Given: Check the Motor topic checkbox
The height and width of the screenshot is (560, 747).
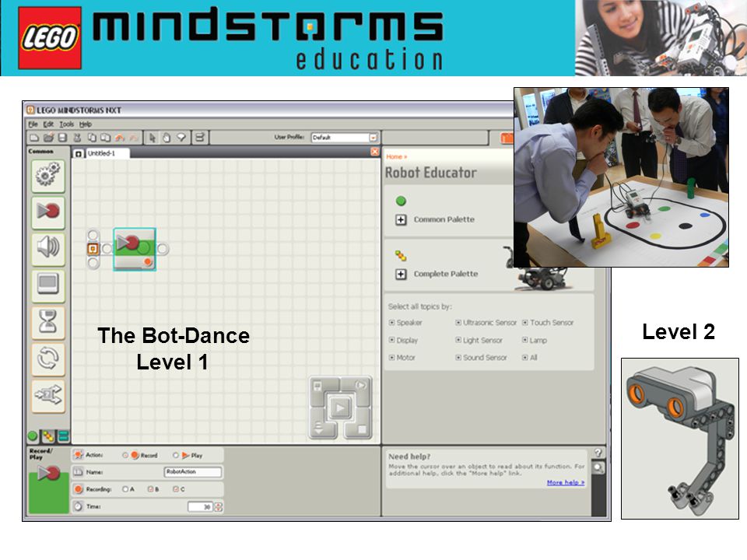Looking at the screenshot, I should [392, 358].
